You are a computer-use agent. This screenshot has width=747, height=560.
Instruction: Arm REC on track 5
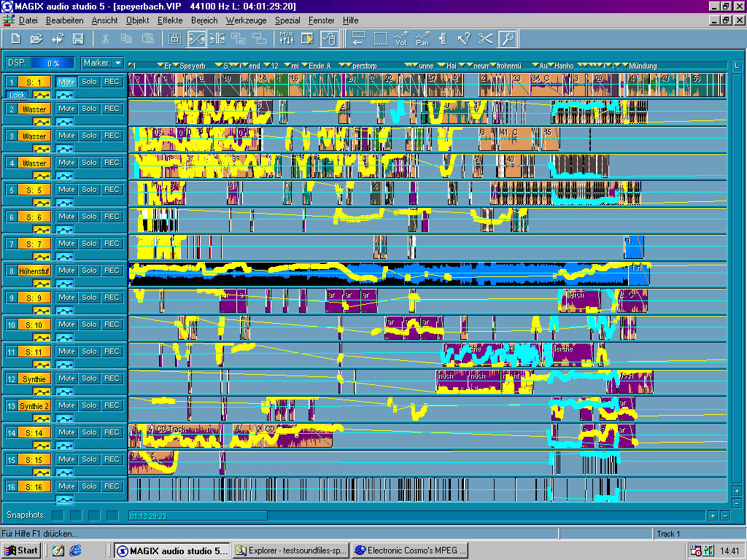tap(111, 190)
